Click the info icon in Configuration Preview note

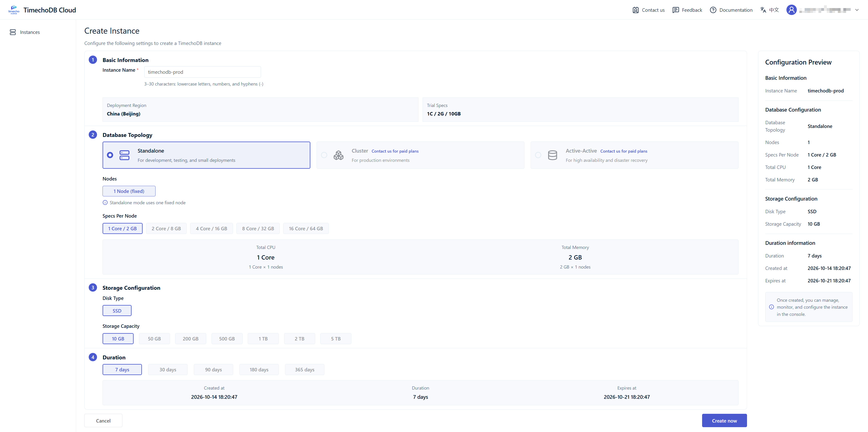tap(771, 307)
